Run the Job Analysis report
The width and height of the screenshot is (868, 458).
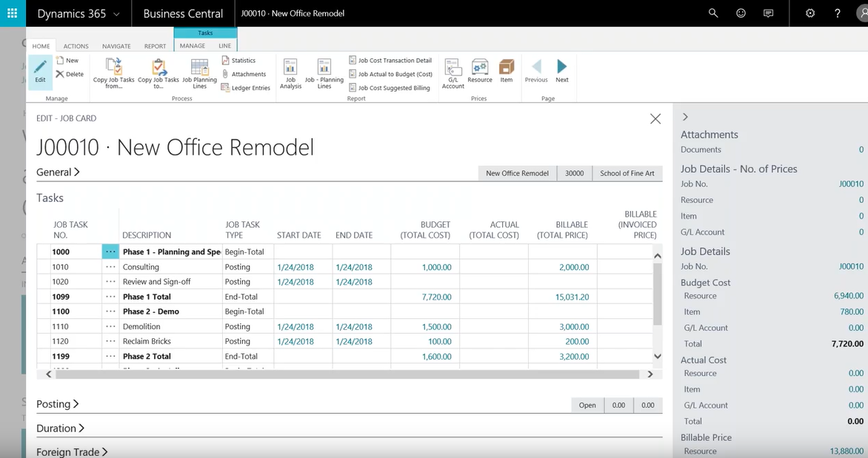(x=290, y=73)
